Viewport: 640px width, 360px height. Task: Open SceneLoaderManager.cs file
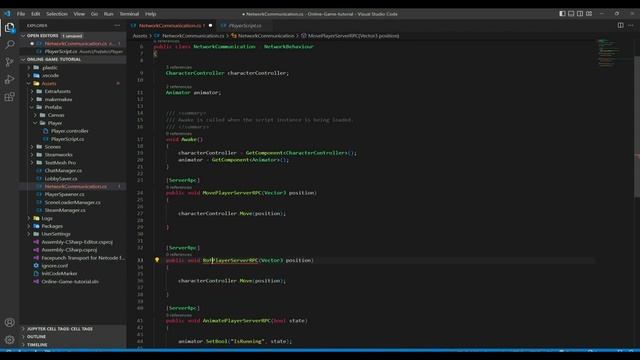click(x=72, y=202)
